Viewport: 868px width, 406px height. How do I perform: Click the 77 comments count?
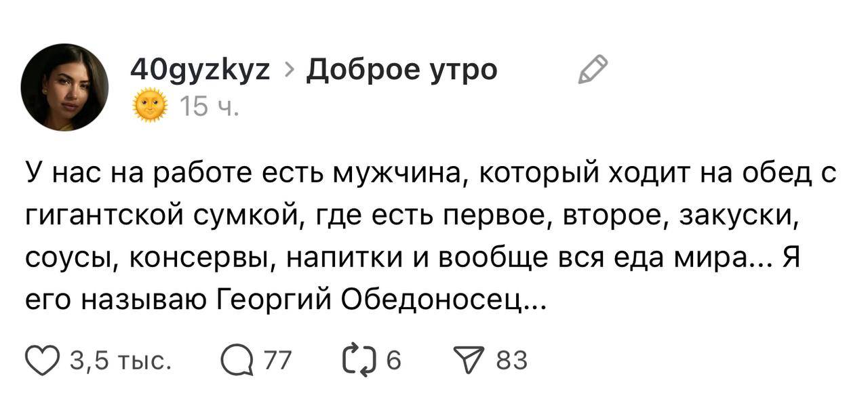[277, 361]
